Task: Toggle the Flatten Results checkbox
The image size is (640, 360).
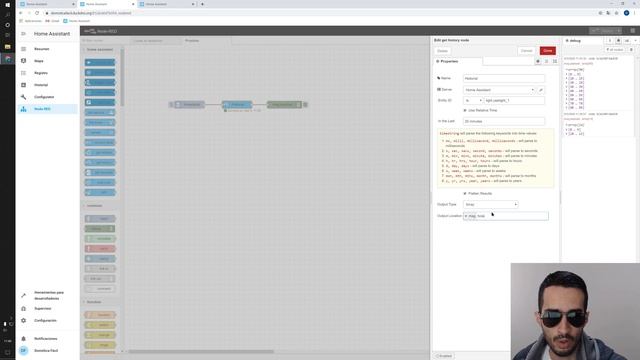Action: click(x=465, y=193)
